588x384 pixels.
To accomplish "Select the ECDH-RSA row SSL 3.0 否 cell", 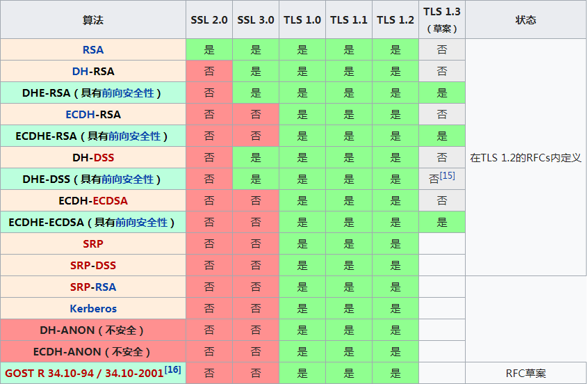I will pyautogui.click(x=256, y=115).
